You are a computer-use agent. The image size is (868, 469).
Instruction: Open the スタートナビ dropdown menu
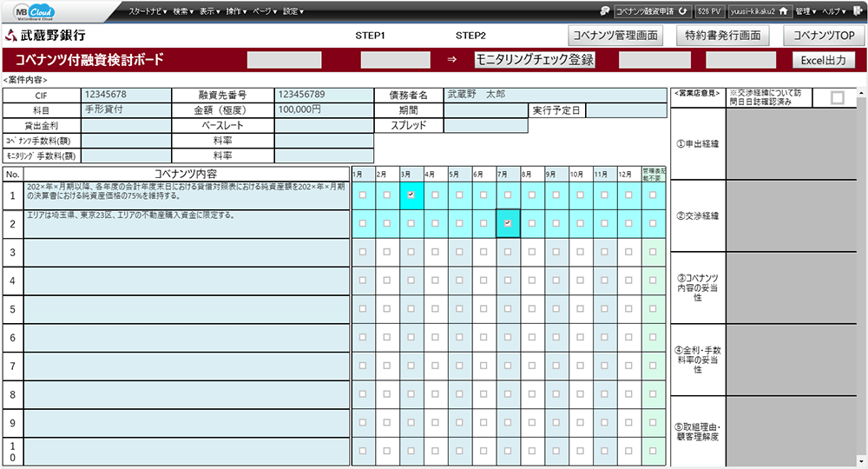pyautogui.click(x=148, y=12)
